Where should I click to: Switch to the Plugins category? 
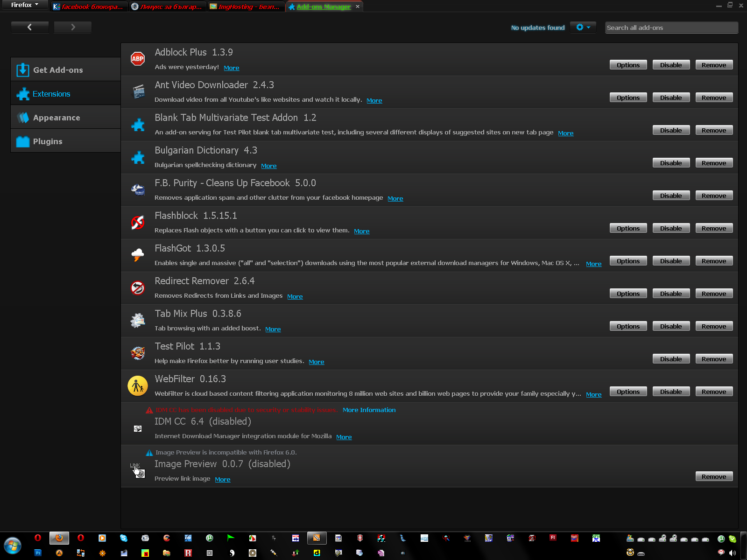click(x=65, y=141)
